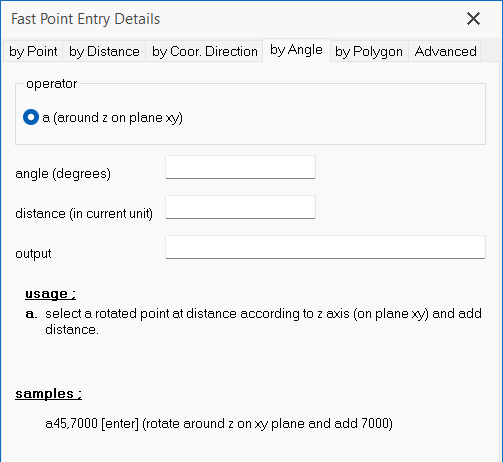Viewport: 503px width, 462px height.
Task: Select the 'a' operator radio button
Action: (x=31, y=117)
